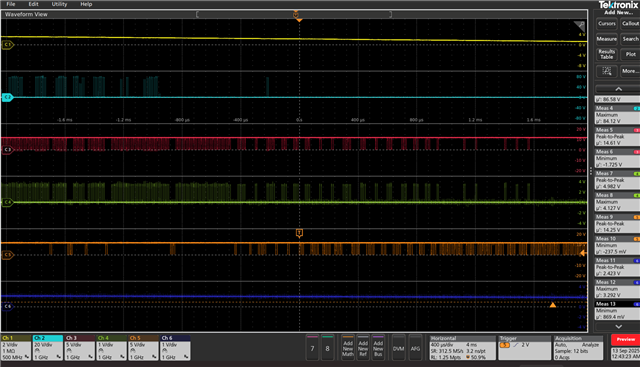Select the Meas 10 Minimum badge
Image resolution: width=640 pixels, height=367 pixels.
click(617, 245)
